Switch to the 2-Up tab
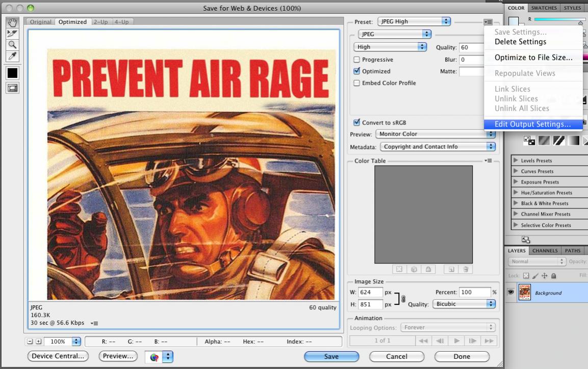The height and width of the screenshot is (369, 588). tap(100, 22)
